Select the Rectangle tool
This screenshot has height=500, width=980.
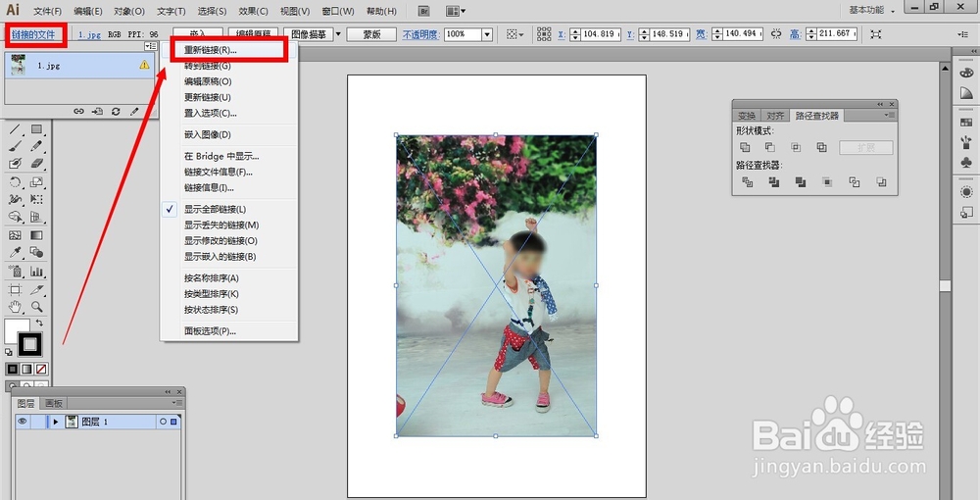coord(37,129)
